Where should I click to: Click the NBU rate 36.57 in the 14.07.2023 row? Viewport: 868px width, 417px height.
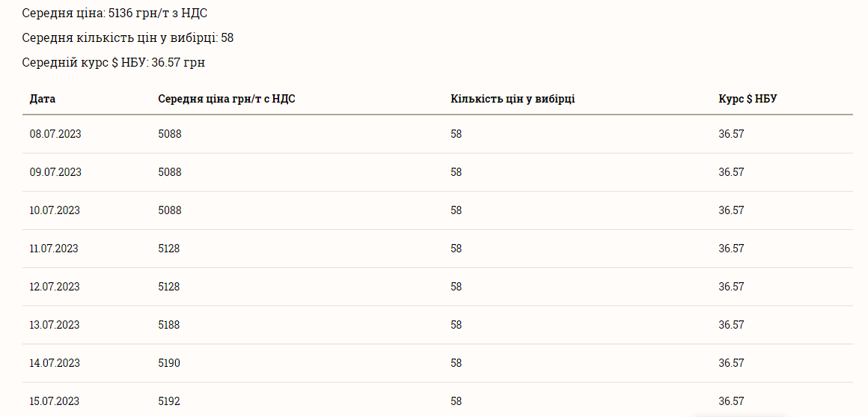coord(731,363)
